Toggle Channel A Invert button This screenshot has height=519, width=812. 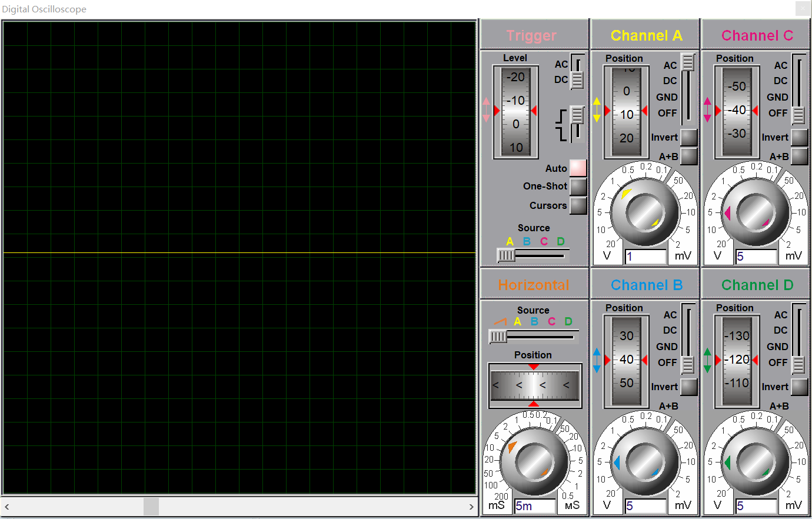tap(688, 138)
